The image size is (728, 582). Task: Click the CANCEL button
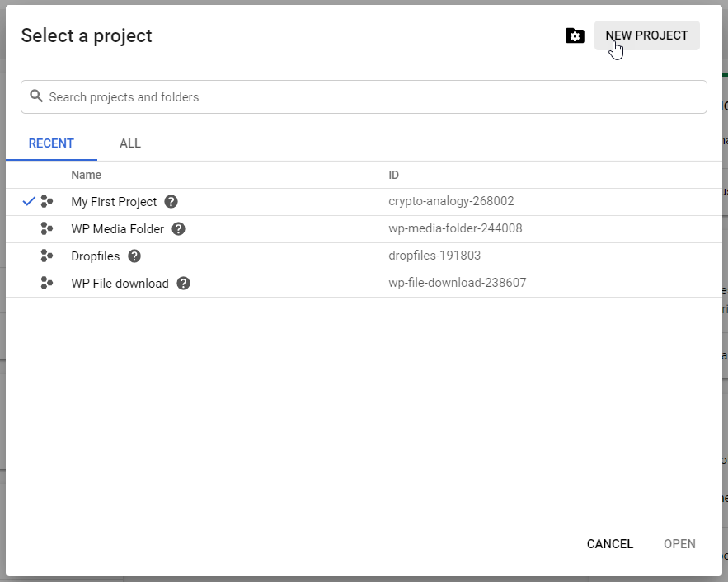(x=609, y=544)
